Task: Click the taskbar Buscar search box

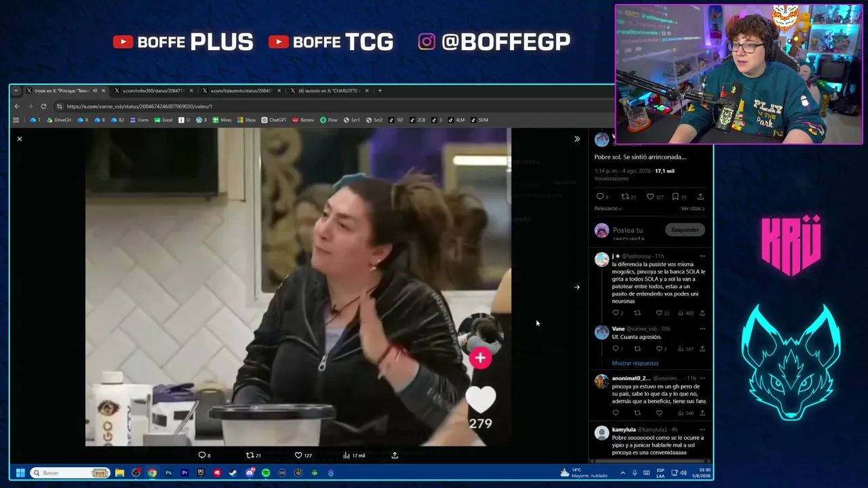Action: [x=70, y=473]
